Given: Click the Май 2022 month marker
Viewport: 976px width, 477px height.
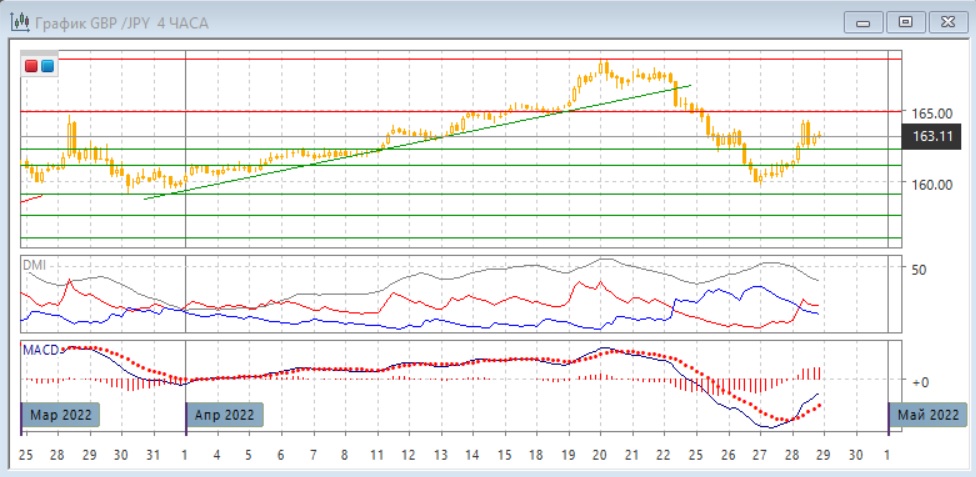Looking at the screenshot, I should [927, 414].
